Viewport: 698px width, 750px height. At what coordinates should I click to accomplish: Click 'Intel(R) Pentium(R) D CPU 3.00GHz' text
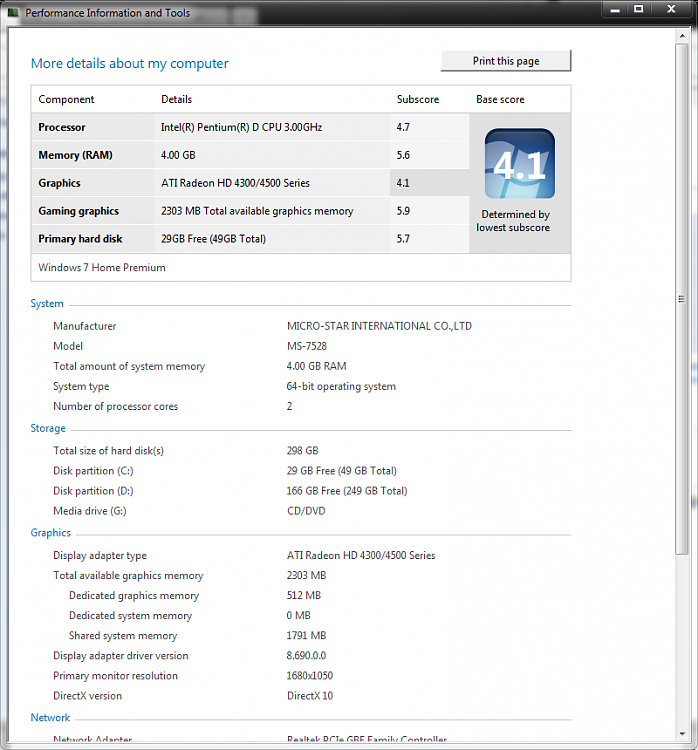(241, 127)
